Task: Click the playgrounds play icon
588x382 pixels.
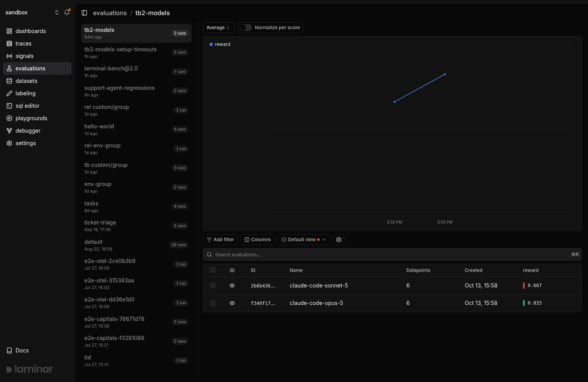Action: coord(9,118)
